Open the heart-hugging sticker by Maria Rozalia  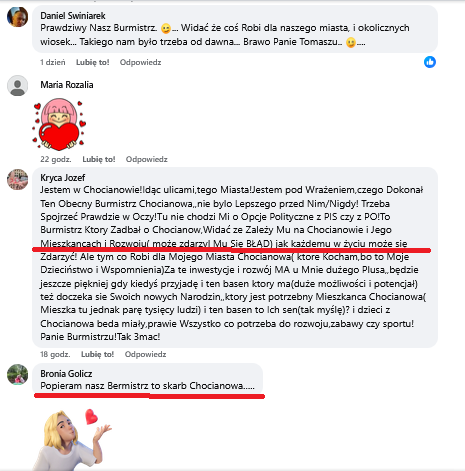tap(59, 124)
